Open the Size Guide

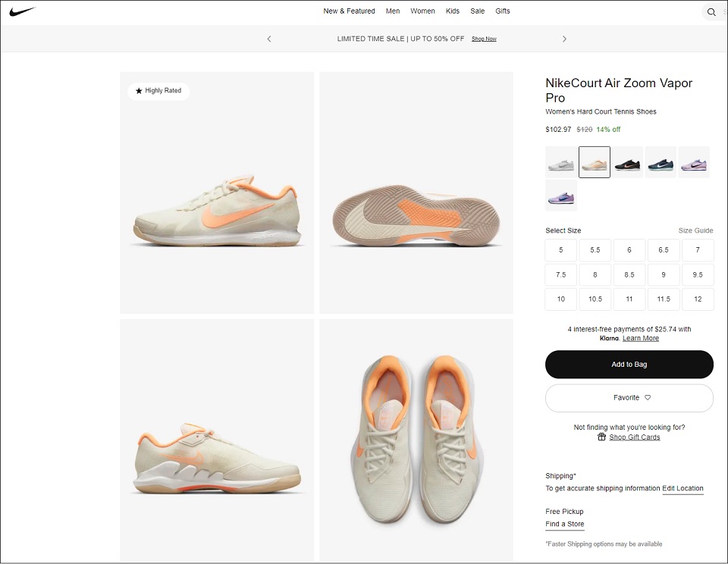[695, 230]
